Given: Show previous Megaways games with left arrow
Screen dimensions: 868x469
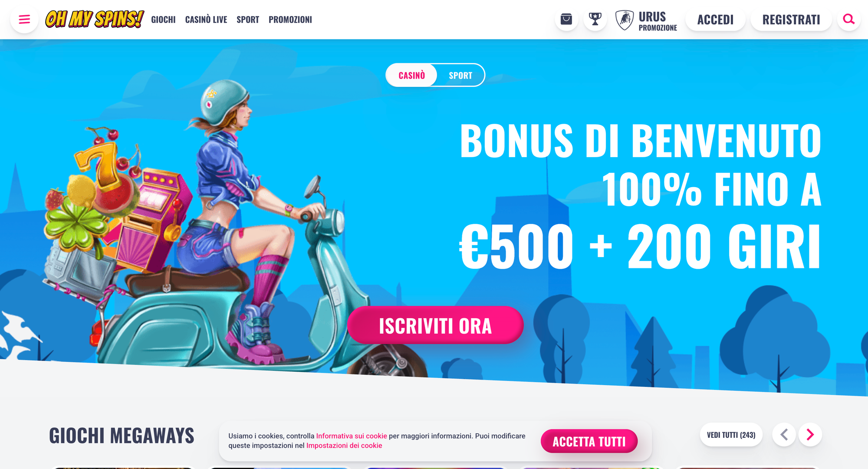Looking at the screenshot, I should [x=784, y=435].
